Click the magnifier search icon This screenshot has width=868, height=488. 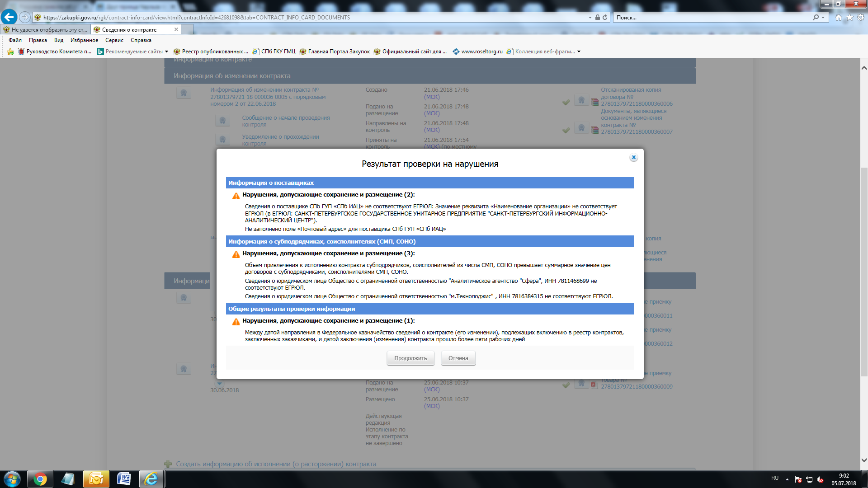(x=816, y=17)
